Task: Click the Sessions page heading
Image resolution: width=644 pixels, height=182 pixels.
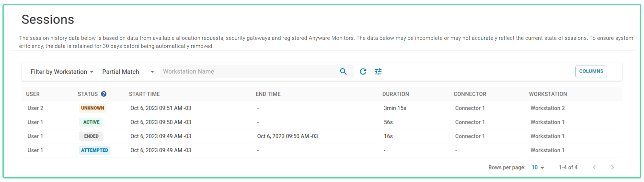Action: coord(48,20)
